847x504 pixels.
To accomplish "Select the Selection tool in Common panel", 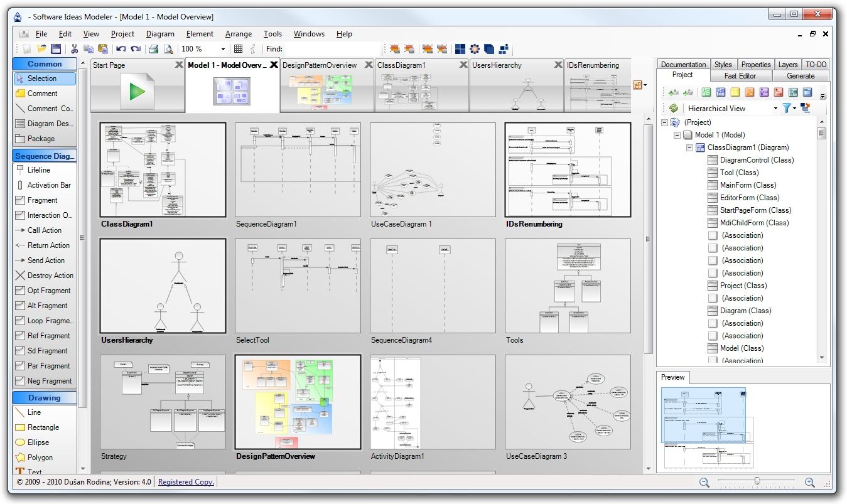I will click(44, 78).
